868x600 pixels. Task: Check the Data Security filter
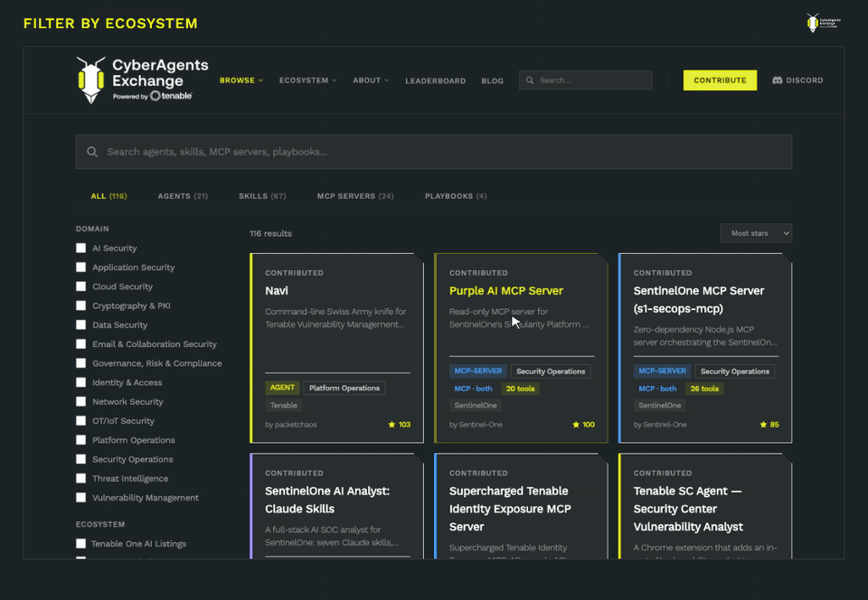click(x=80, y=324)
